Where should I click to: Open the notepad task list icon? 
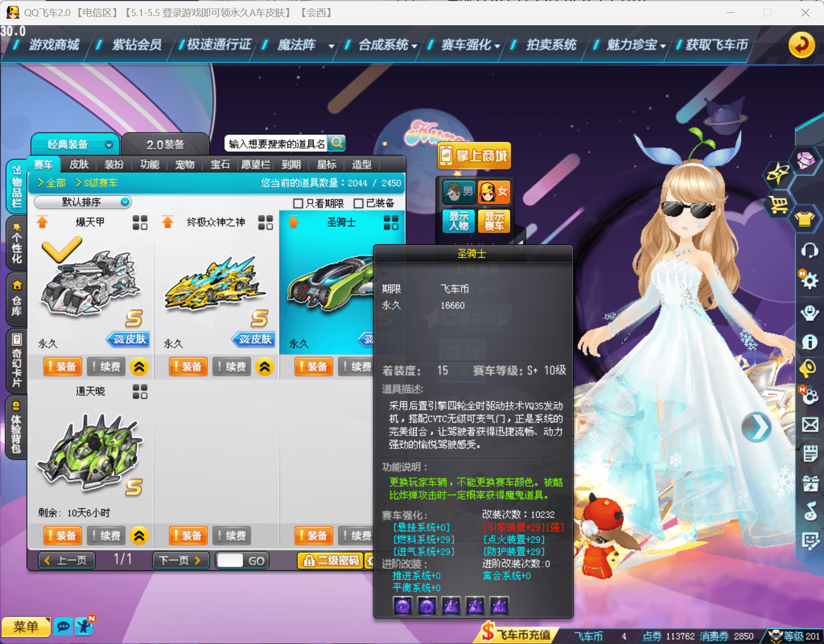pos(810,454)
